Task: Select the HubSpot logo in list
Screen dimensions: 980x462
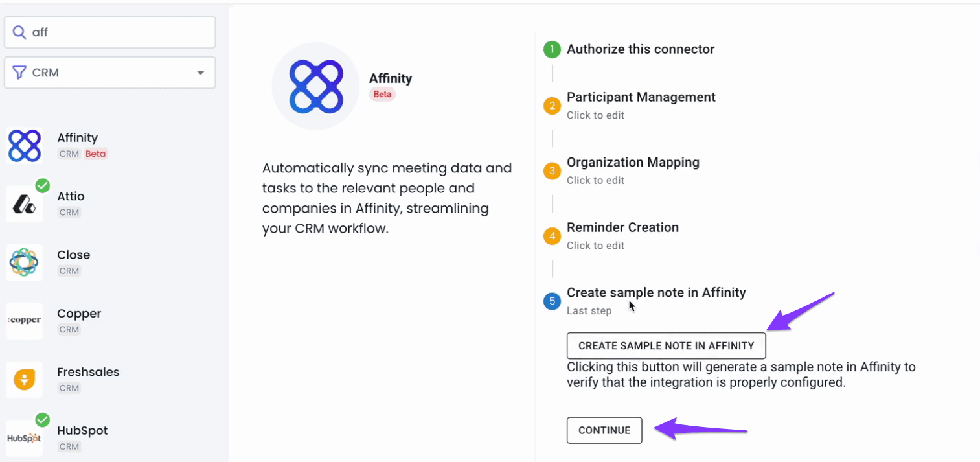Action: [25, 438]
